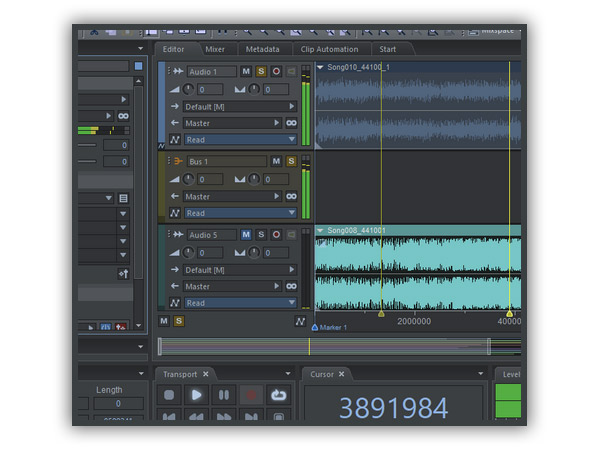Start playback with Play button
The height and width of the screenshot is (450, 600).
coord(196,395)
